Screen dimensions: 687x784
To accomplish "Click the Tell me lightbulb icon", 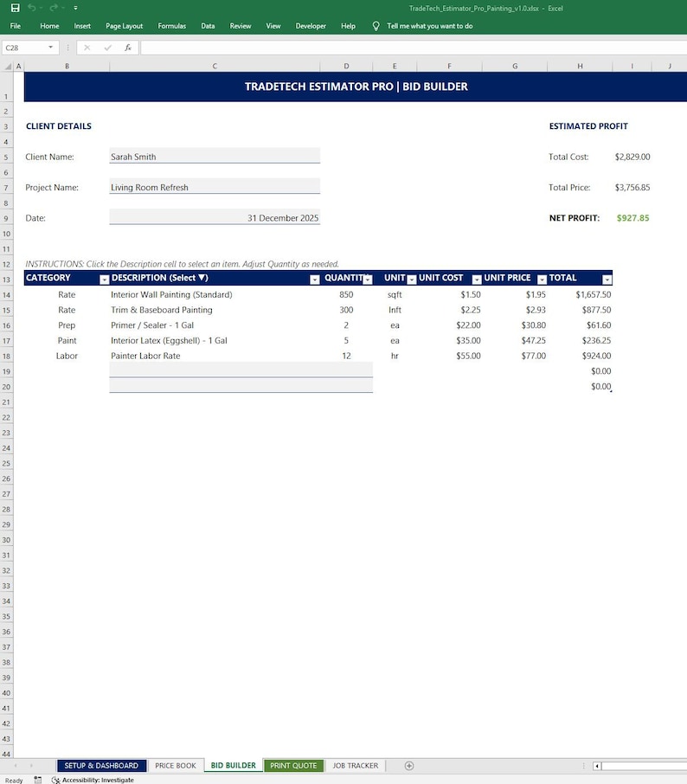I will pyautogui.click(x=376, y=26).
